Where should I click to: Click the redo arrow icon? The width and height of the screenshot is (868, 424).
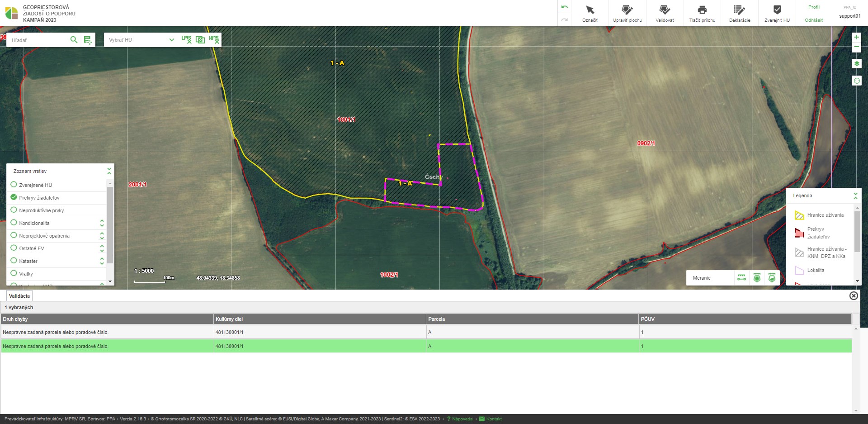pos(565,20)
